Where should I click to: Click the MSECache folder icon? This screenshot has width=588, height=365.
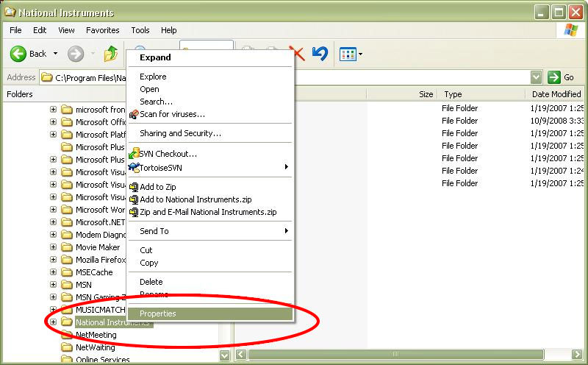coord(67,272)
